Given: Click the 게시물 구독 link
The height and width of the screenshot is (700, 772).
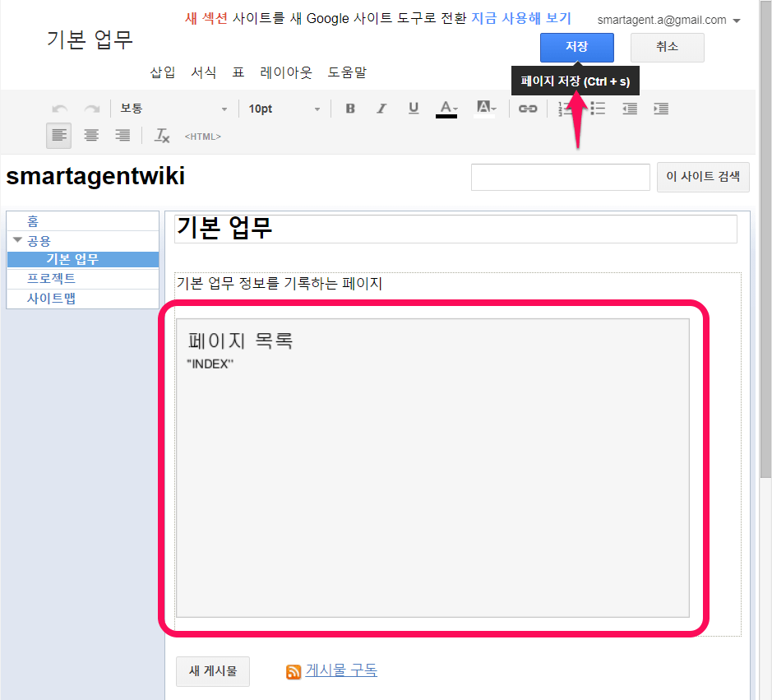Looking at the screenshot, I should coord(341,670).
